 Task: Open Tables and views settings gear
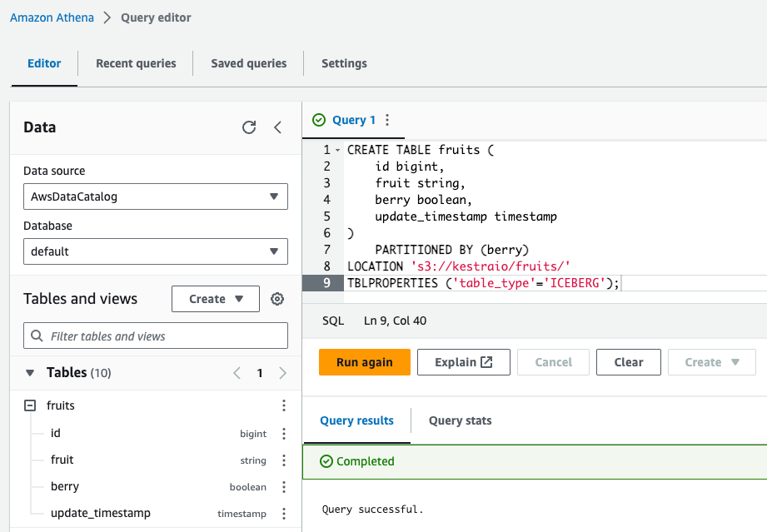tap(278, 299)
